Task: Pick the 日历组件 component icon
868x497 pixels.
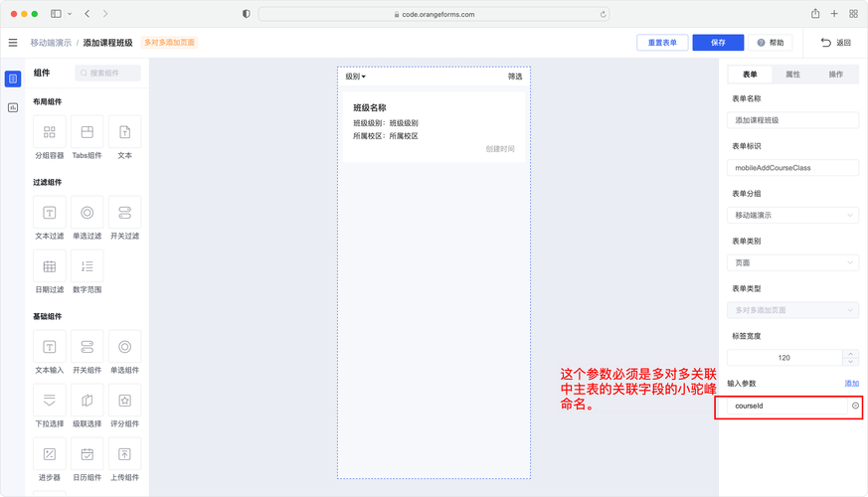Action: pos(87,454)
